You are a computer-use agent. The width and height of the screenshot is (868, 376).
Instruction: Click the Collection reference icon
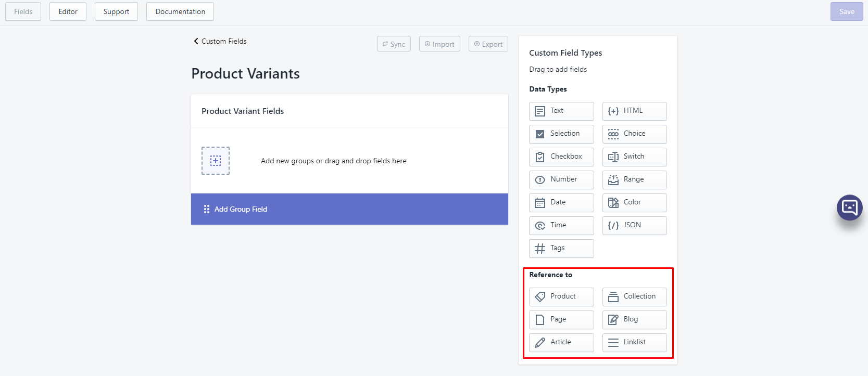click(613, 297)
